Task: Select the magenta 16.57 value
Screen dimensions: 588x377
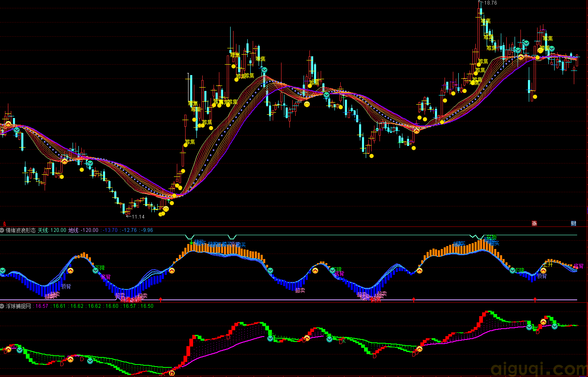Action: click(x=42, y=306)
